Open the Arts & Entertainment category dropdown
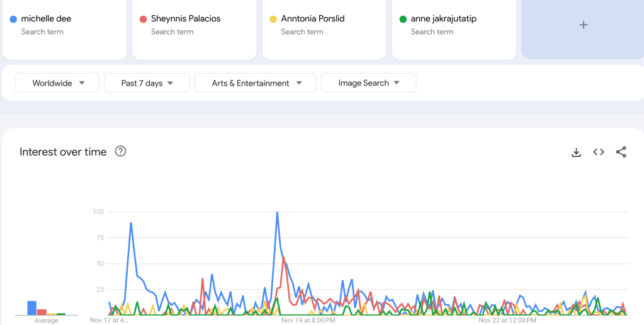 coord(256,83)
